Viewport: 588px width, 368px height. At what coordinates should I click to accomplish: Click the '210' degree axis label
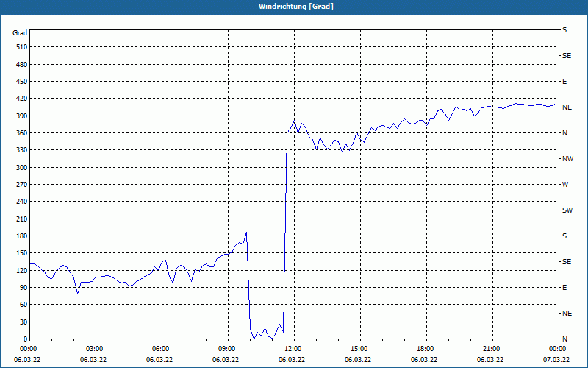pyautogui.click(x=22, y=219)
